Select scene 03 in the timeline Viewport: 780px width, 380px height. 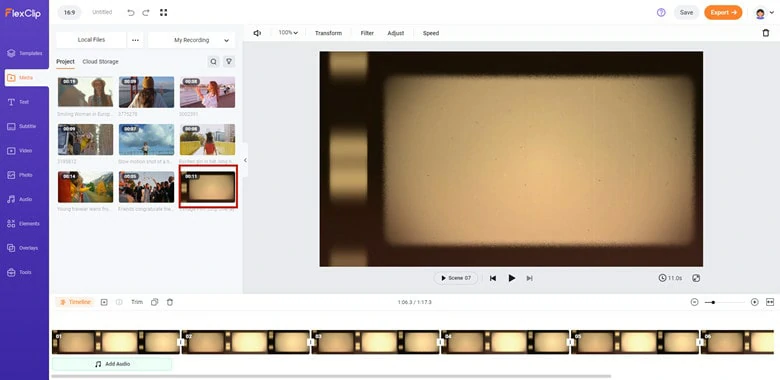tap(376, 342)
